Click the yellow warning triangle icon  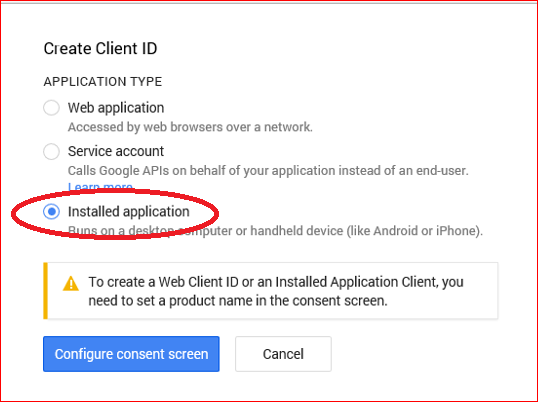[x=71, y=284]
